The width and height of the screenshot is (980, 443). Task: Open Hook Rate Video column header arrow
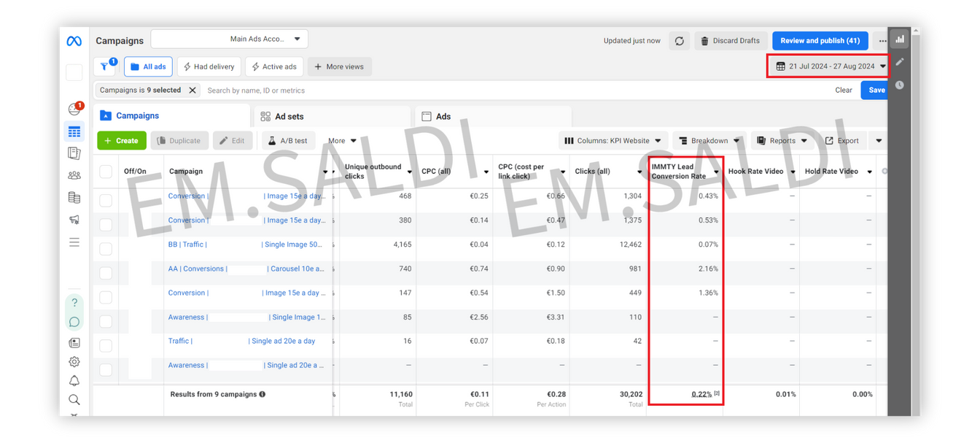[793, 172]
